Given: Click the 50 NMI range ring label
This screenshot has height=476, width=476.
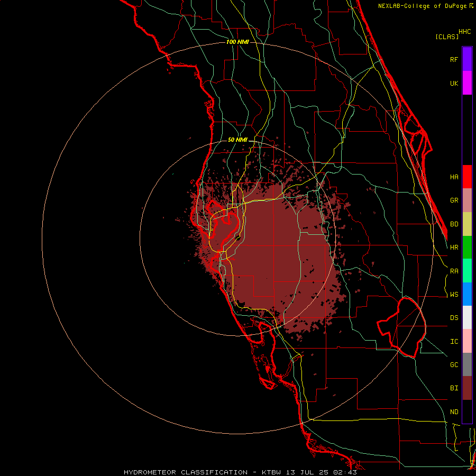Looking at the screenshot, I should pos(237,140).
